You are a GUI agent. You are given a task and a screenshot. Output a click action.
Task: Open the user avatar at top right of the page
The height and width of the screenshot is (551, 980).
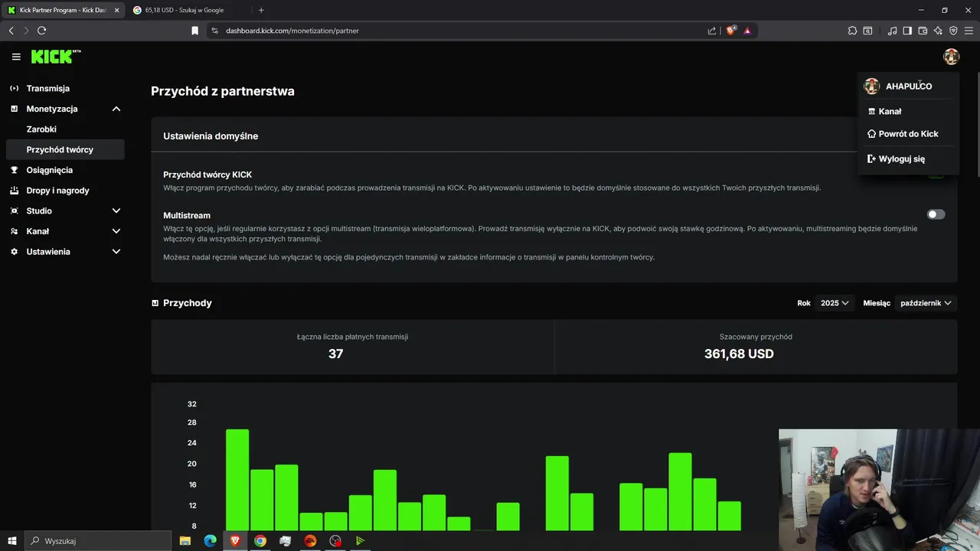951,57
